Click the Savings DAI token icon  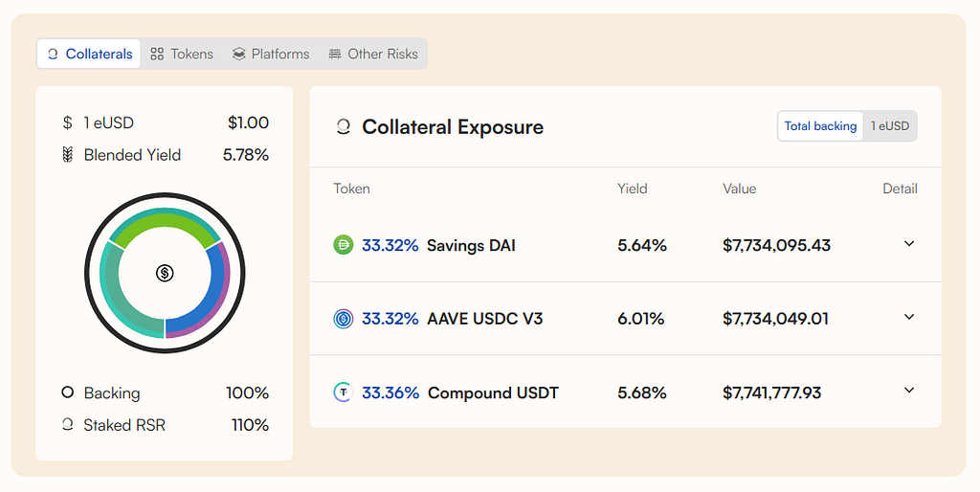click(x=343, y=245)
